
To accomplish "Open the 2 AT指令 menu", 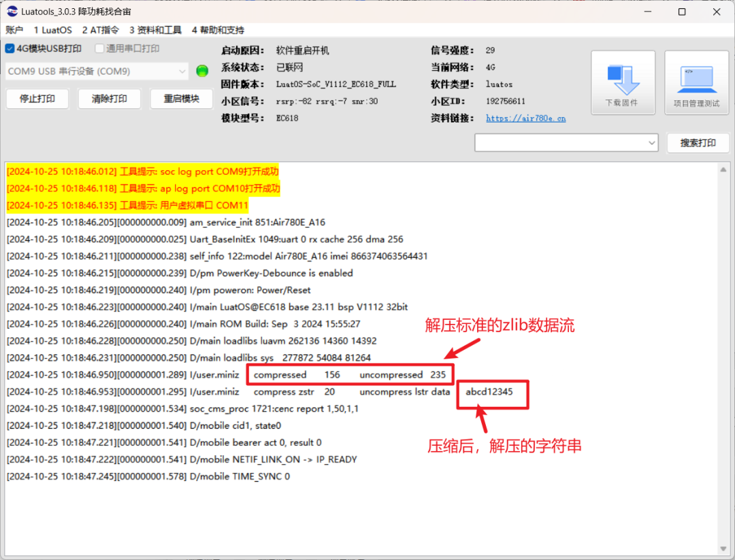I will [100, 30].
